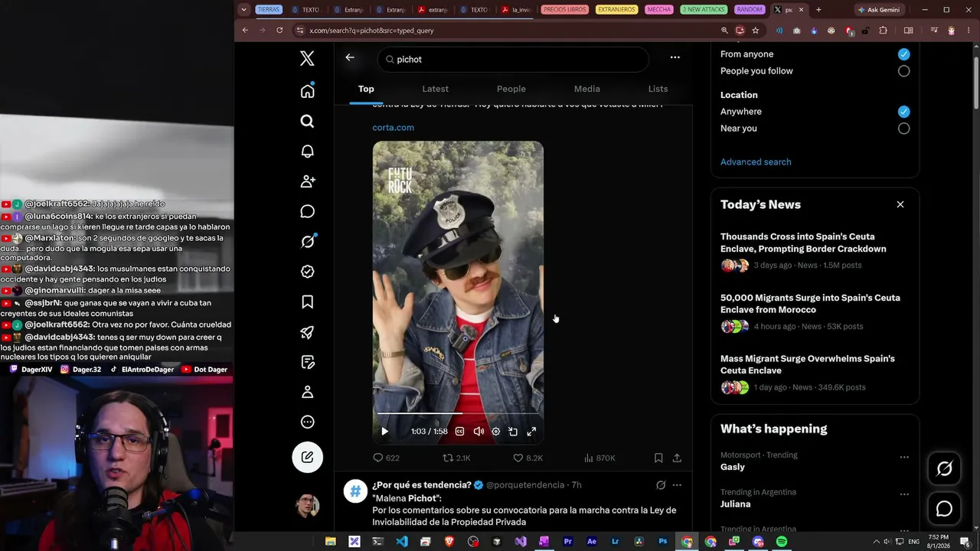Open the Follow people sidebar icon
This screenshot has width=980, height=551.
tap(307, 181)
